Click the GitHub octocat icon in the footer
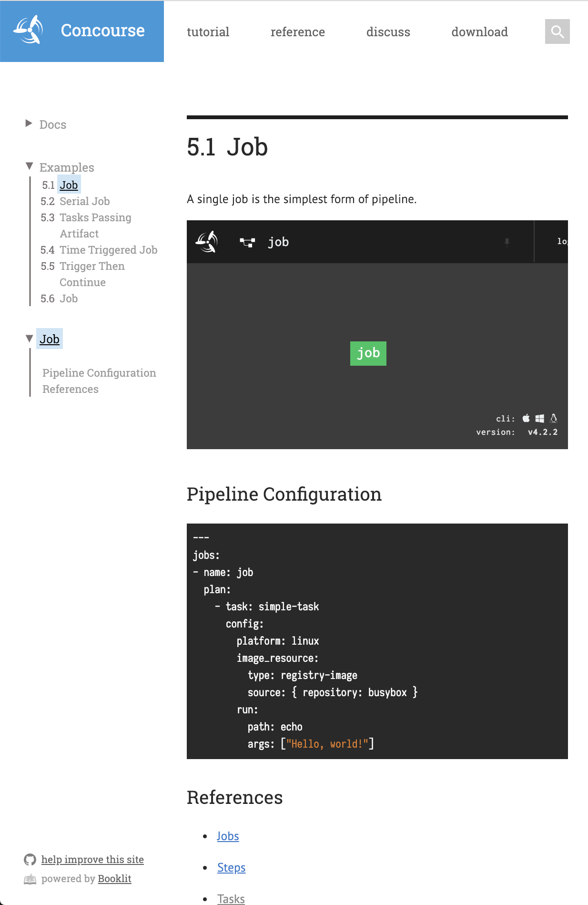Image resolution: width=588 pixels, height=905 pixels. tap(30, 859)
